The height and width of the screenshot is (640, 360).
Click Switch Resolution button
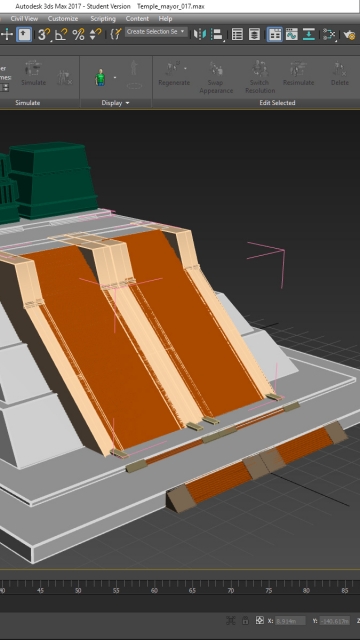coord(260,77)
